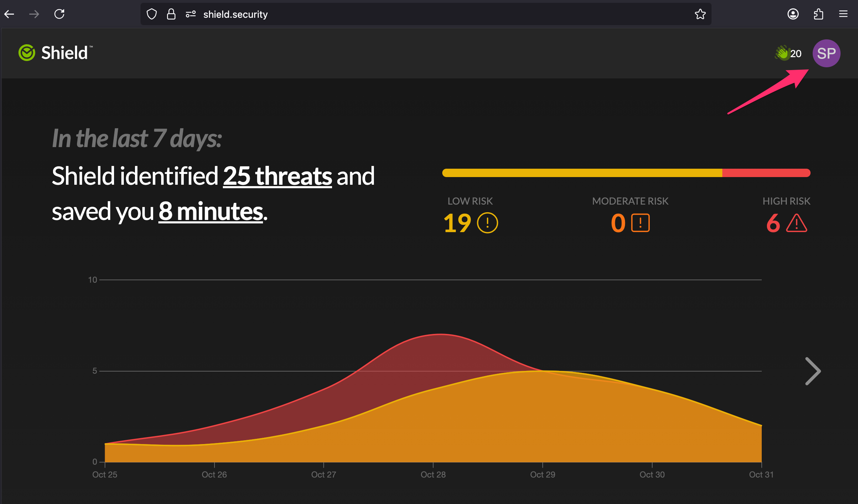Click the low risk circle exclamation icon
Screen dimensions: 858x504
(x=487, y=223)
